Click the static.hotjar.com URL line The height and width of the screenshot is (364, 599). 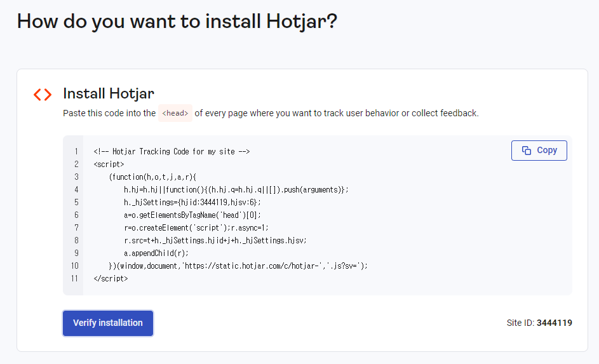(238, 266)
